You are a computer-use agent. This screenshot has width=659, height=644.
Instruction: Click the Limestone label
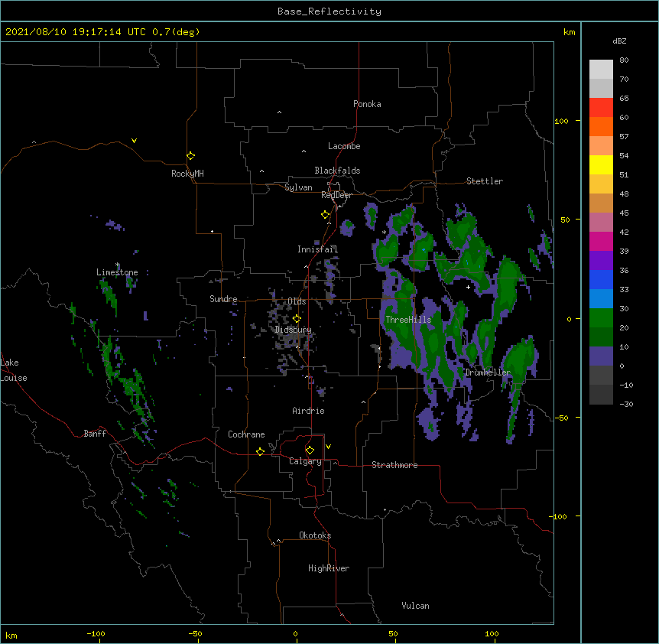tap(117, 272)
